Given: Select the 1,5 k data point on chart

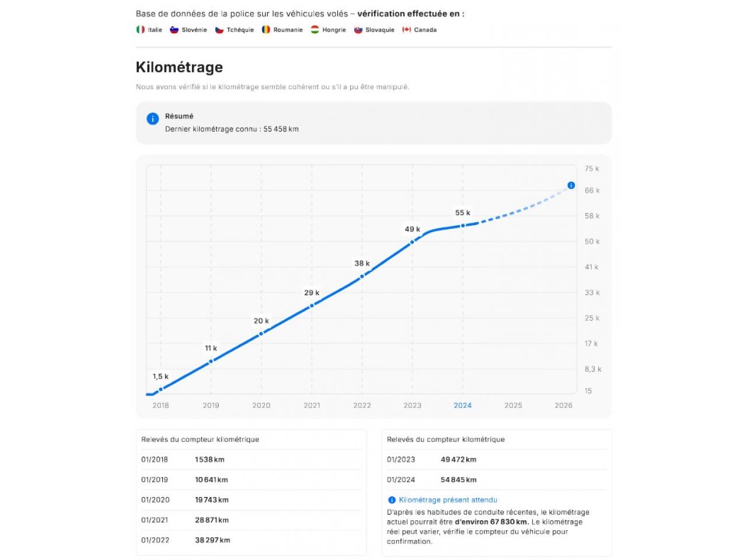Looking at the screenshot, I should 160,389.
